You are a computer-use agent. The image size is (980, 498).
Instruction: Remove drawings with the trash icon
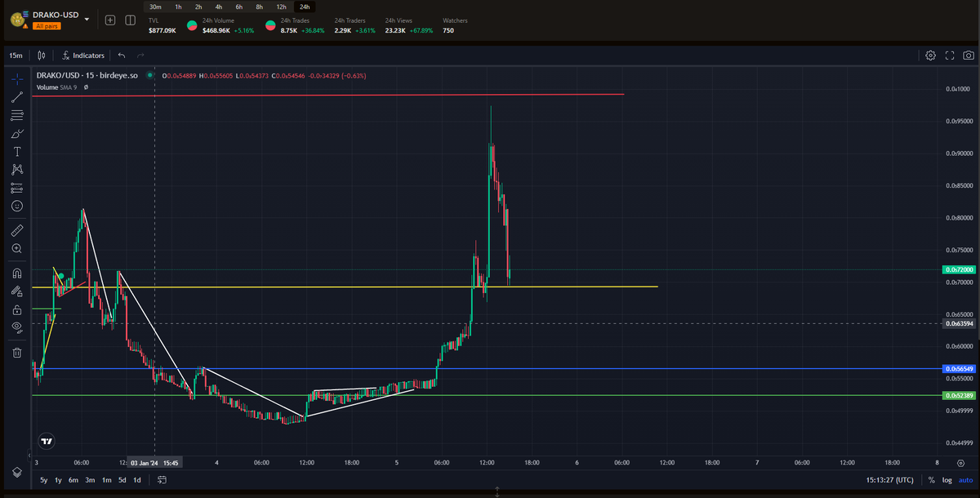point(17,353)
